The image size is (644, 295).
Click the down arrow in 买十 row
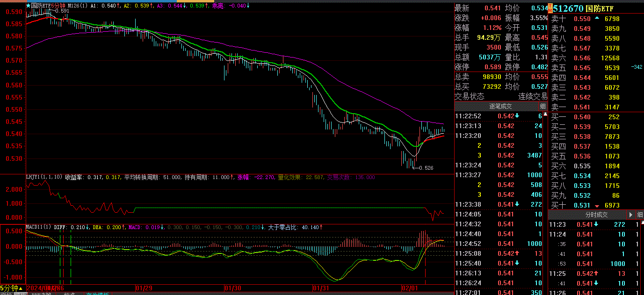click(x=596, y=206)
